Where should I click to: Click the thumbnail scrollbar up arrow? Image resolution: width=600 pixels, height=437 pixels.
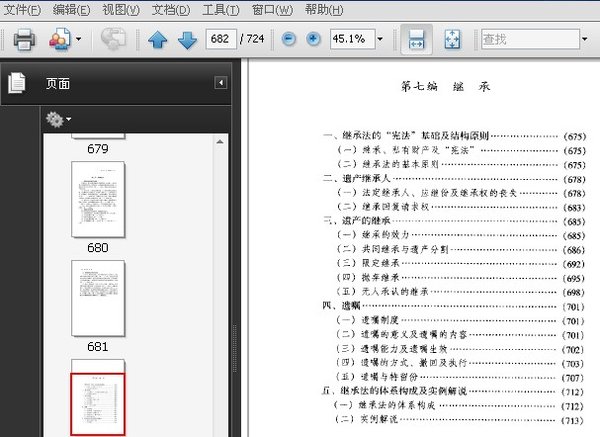(x=220, y=142)
